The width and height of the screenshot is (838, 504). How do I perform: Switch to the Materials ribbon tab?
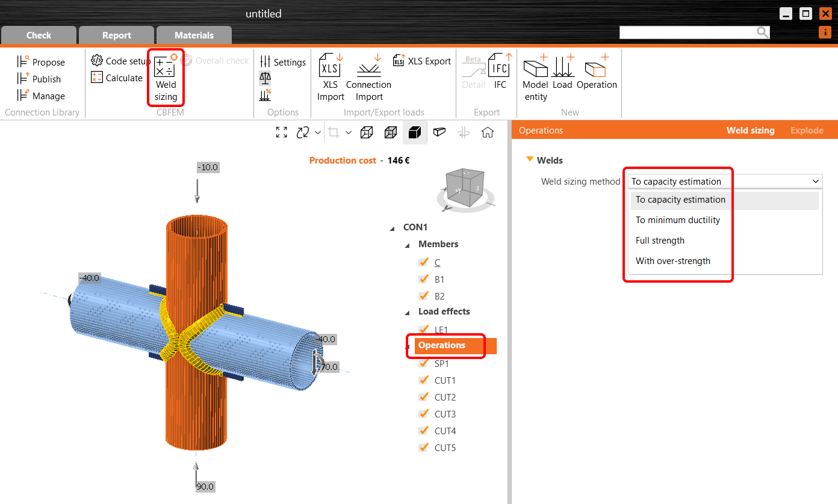click(x=194, y=34)
